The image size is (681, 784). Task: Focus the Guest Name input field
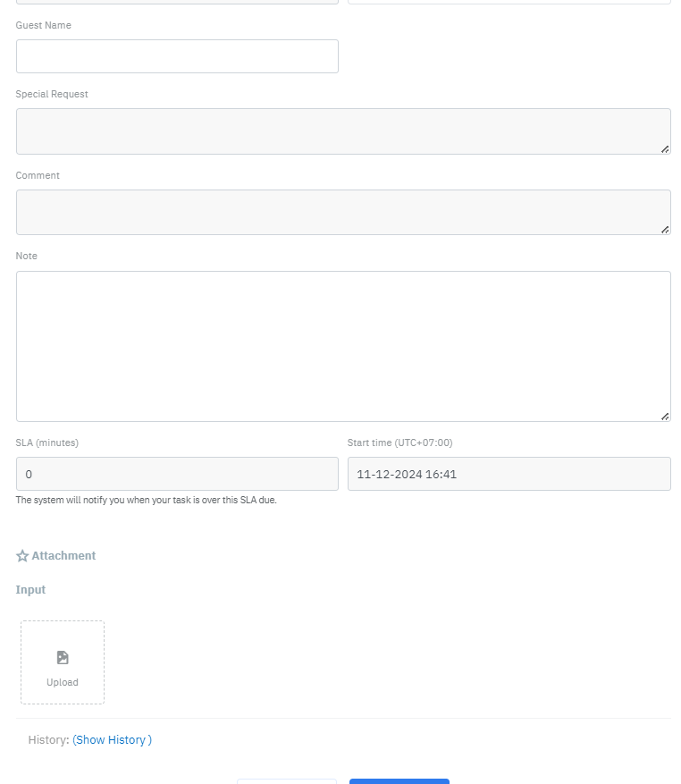pos(177,56)
